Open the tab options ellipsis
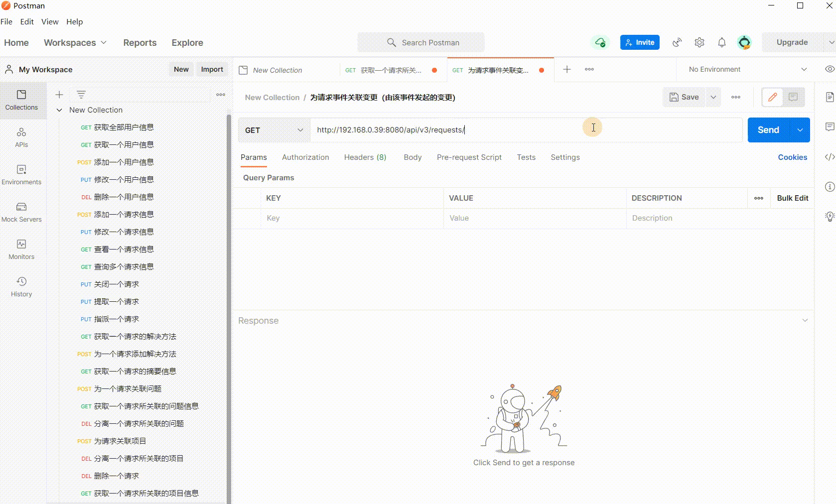 point(589,69)
